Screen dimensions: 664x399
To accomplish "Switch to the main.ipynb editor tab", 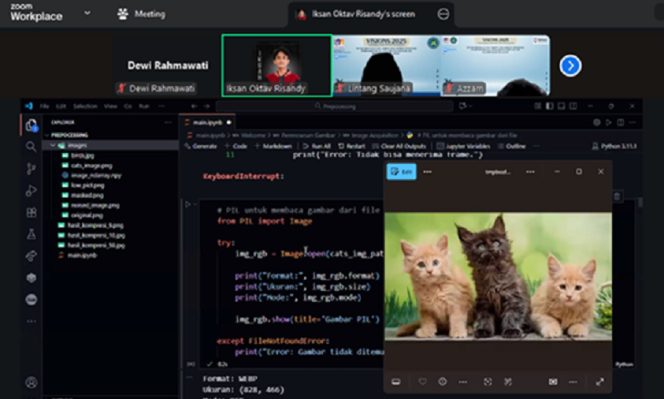I will tap(208, 122).
